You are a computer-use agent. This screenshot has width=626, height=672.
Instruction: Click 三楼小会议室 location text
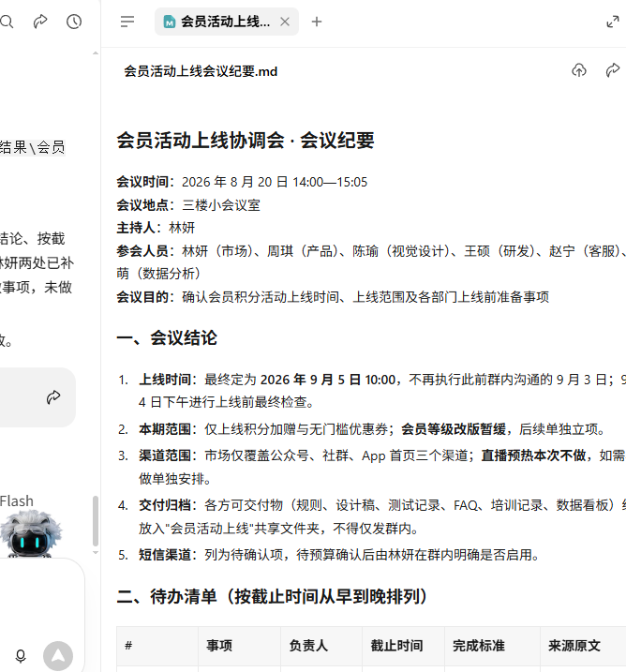[221, 205]
